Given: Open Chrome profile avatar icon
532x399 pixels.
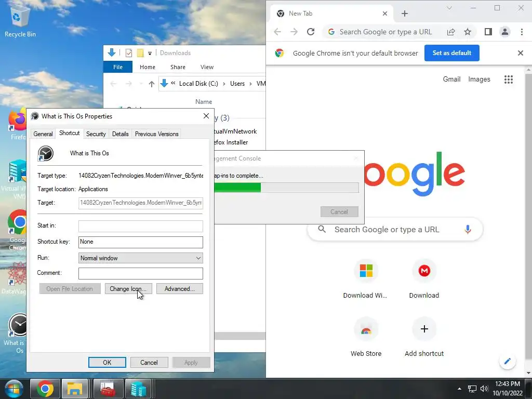Looking at the screenshot, I should 505,32.
